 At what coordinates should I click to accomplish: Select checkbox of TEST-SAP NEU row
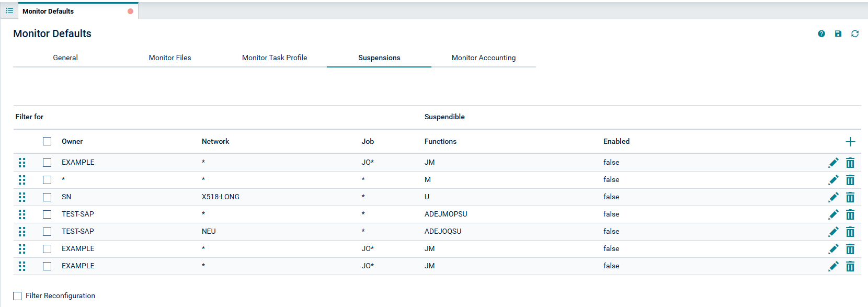click(x=47, y=232)
